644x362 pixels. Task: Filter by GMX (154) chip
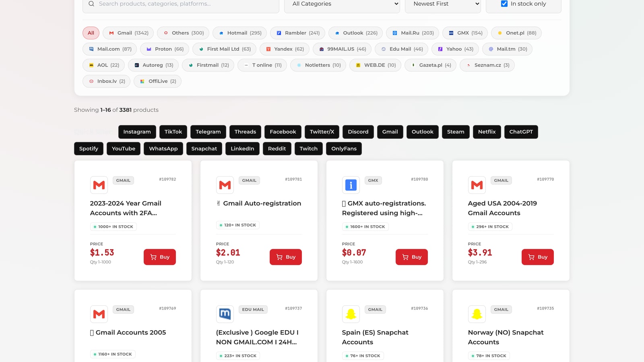465,33
